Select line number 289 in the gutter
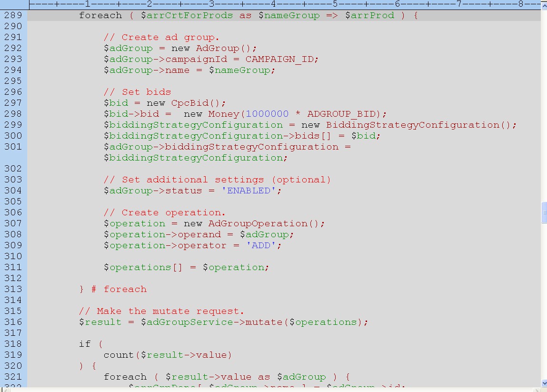Image resolution: width=547 pixels, height=392 pixels. (13, 15)
